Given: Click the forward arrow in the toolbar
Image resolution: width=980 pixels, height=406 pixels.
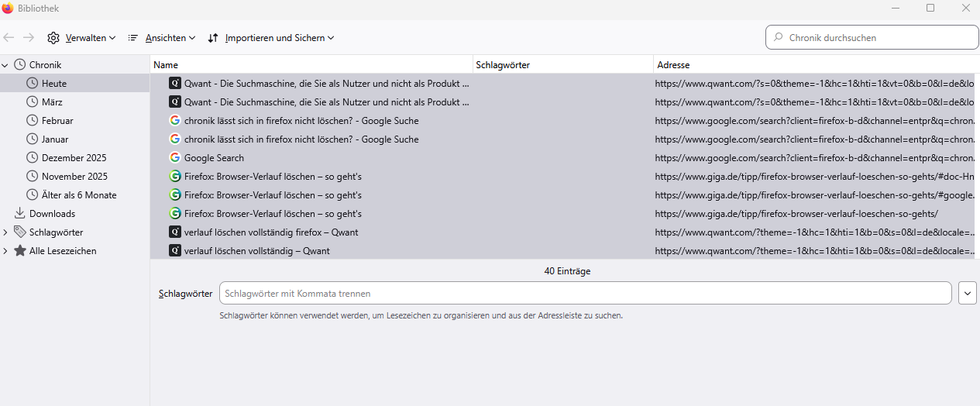Looking at the screenshot, I should pyautogui.click(x=29, y=37).
